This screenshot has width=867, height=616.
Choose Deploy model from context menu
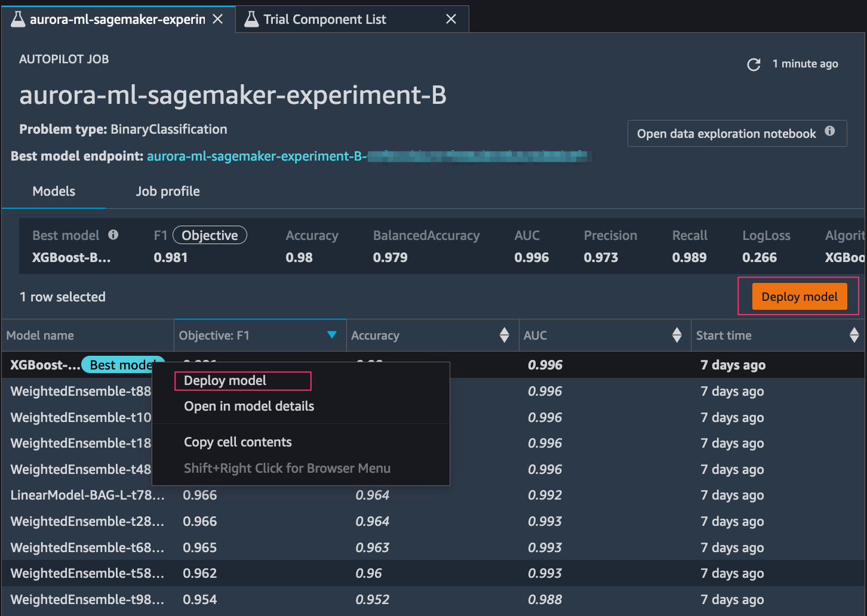pos(225,381)
